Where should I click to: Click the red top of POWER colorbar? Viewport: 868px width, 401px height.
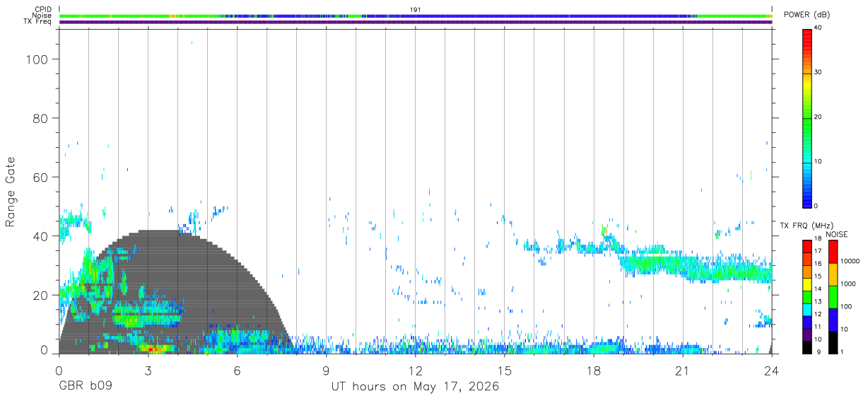pos(807,33)
